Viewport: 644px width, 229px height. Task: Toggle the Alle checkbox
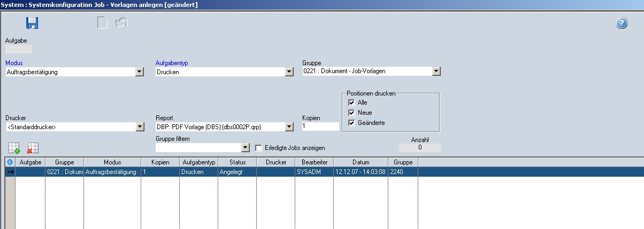351,102
